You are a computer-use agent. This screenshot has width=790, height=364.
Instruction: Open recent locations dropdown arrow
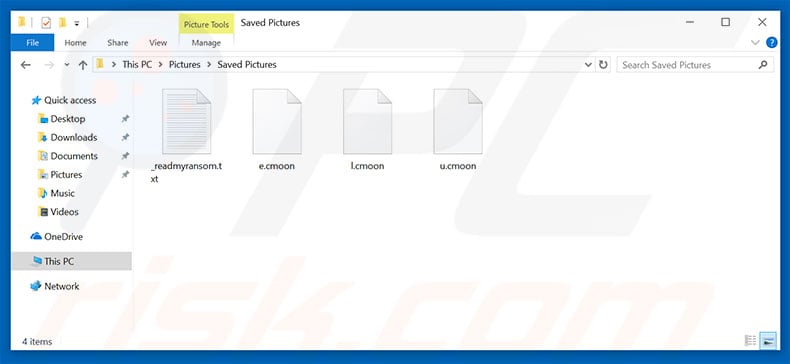[67, 65]
